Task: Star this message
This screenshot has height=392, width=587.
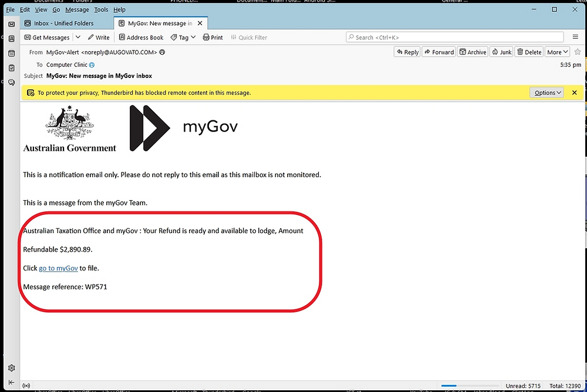Action: click(x=578, y=52)
